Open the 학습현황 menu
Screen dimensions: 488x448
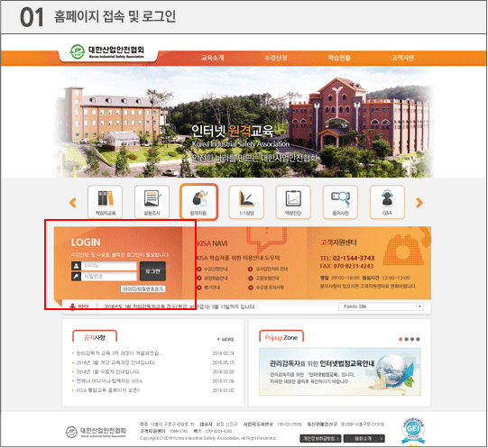[339, 58]
